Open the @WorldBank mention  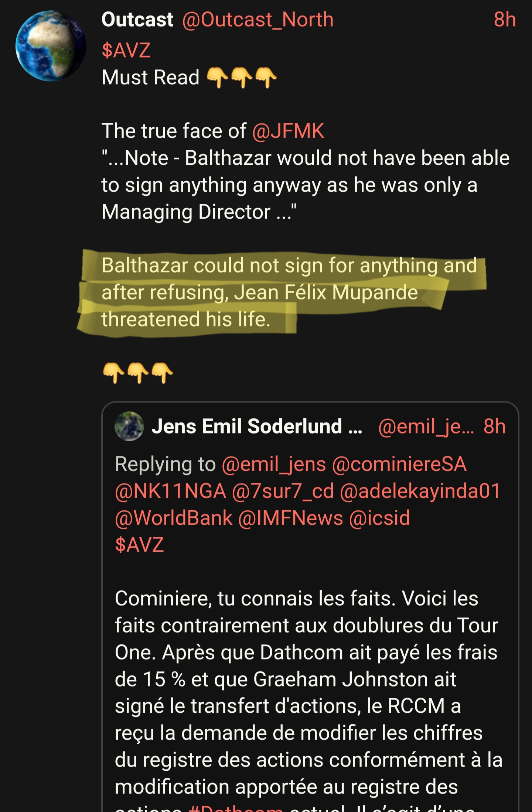tap(174, 518)
